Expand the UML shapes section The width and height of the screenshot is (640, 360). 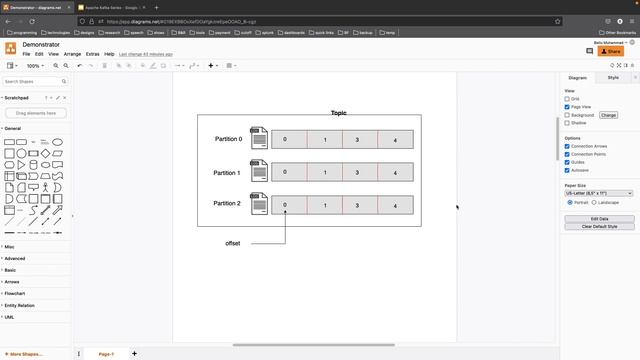[x=8, y=317]
